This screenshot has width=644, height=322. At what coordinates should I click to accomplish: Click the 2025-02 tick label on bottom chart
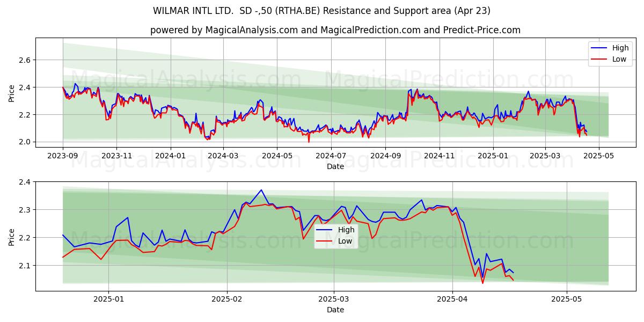coord(227,299)
